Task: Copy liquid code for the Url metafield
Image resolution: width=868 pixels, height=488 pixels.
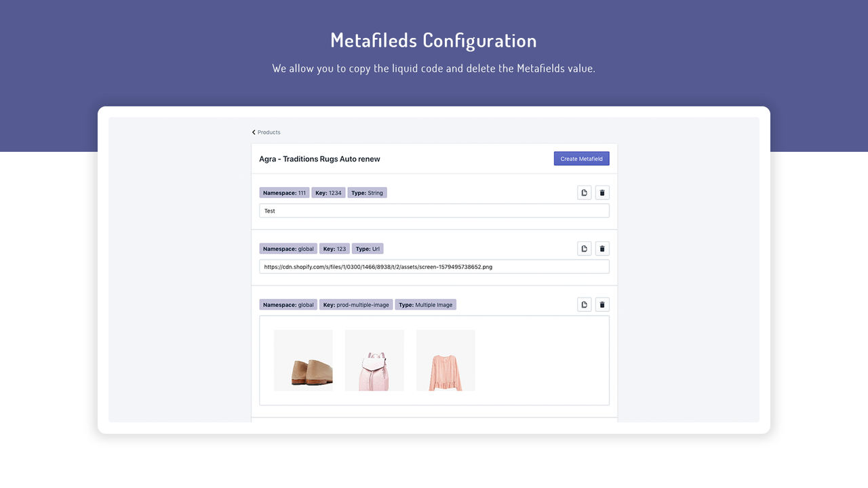Action: (584, 248)
